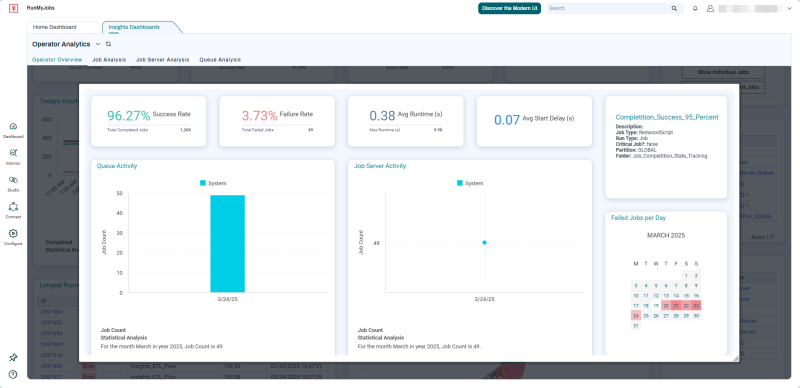Switch to the Insights Dashboards tab
This screenshot has width=800, height=388.
tap(134, 27)
